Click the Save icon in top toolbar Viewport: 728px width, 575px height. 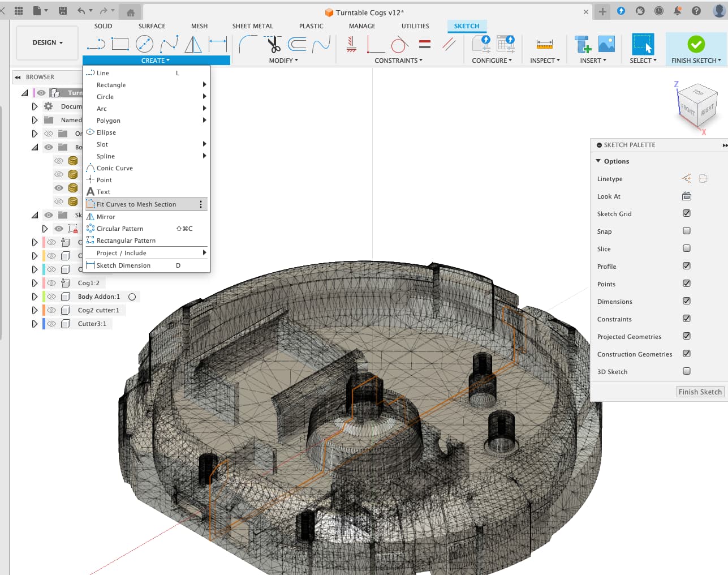(63, 11)
